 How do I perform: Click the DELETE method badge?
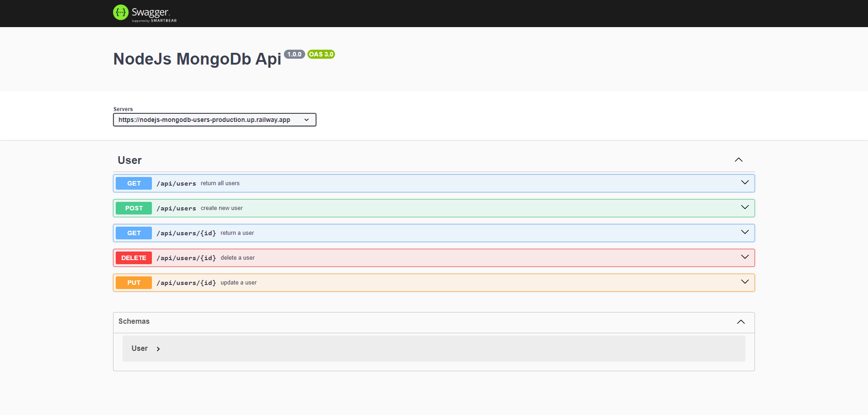tap(134, 258)
